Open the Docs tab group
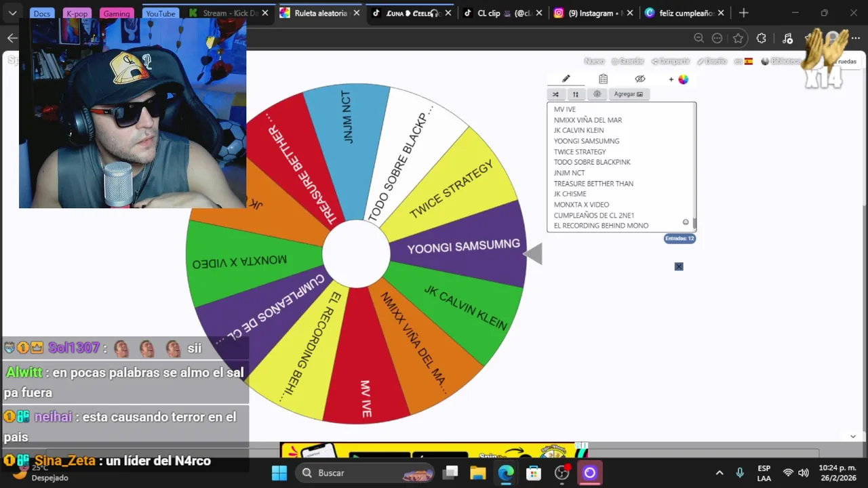The height and width of the screenshot is (488, 868). (x=41, y=14)
